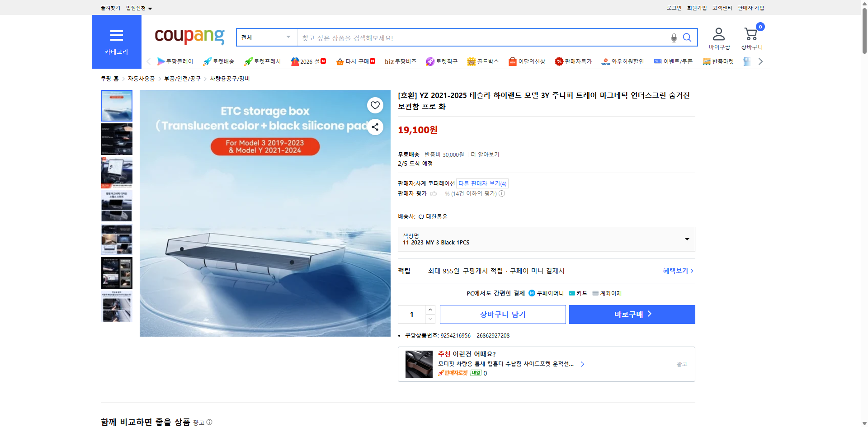Viewport: 868px width, 427px height.
Task: Click the 바로구매 purchase button
Action: click(632, 314)
